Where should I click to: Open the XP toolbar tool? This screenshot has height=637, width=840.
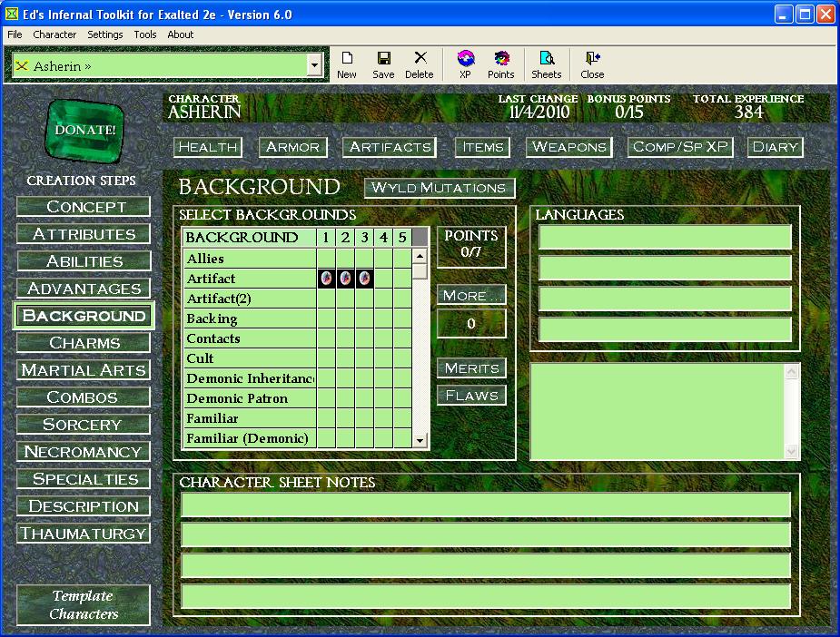click(x=465, y=65)
